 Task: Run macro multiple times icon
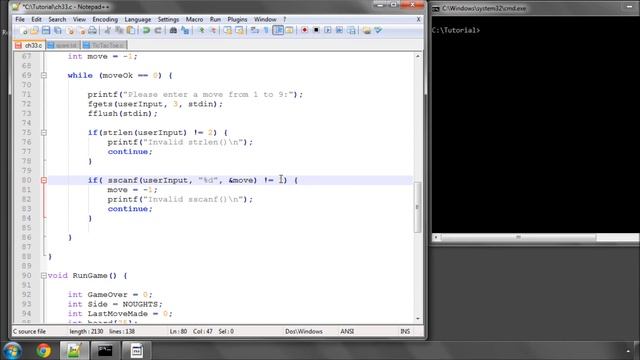pyautogui.click(x=339, y=31)
